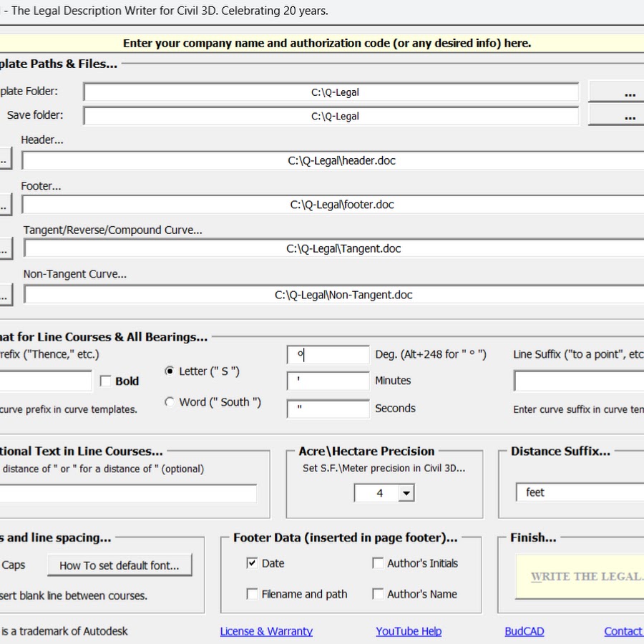This screenshot has height=644, width=644.
Task: Enable the Author's Initials checkbox
Action: [x=377, y=563]
